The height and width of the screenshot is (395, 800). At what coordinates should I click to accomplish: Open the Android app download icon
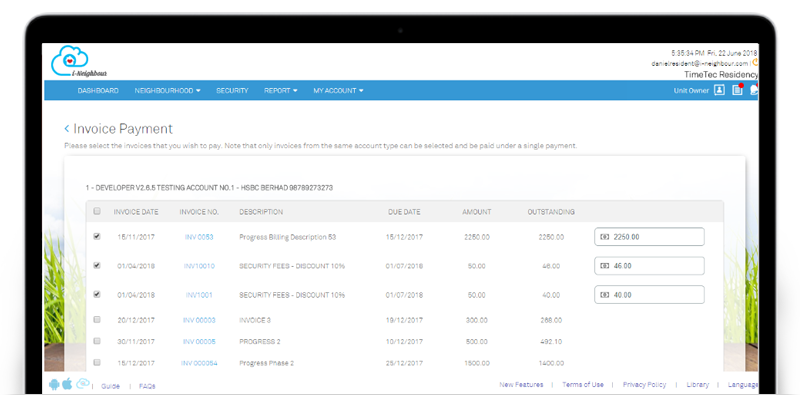tap(54, 384)
